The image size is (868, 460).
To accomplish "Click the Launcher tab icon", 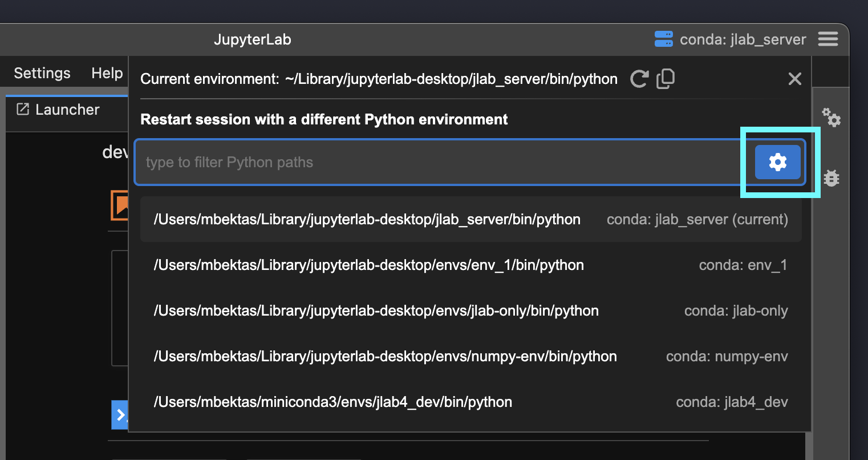I will [x=23, y=109].
